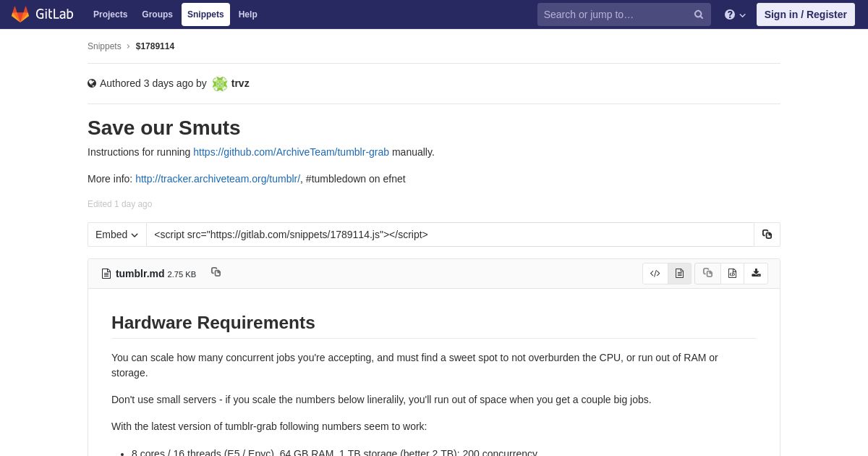Go to the Snippets breadcrumb
This screenshot has height=456, width=868.
pyautogui.click(x=104, y=46)
